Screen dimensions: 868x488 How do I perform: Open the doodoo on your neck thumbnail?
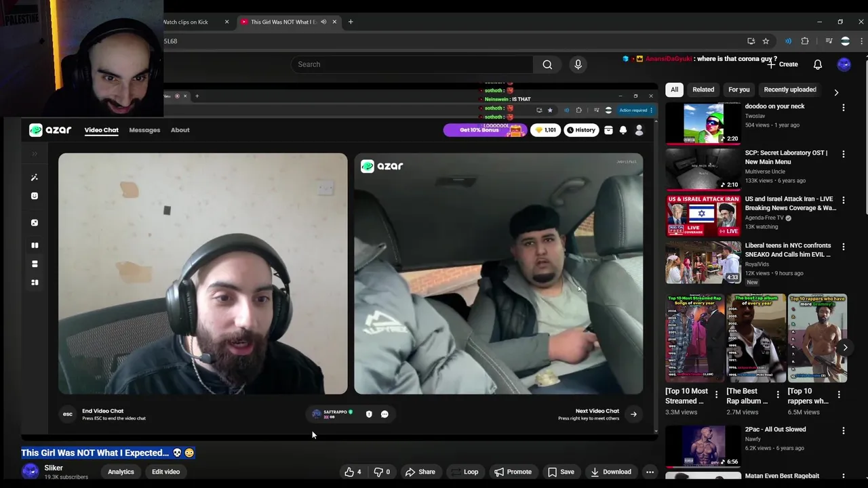click(x=703, y=123)
